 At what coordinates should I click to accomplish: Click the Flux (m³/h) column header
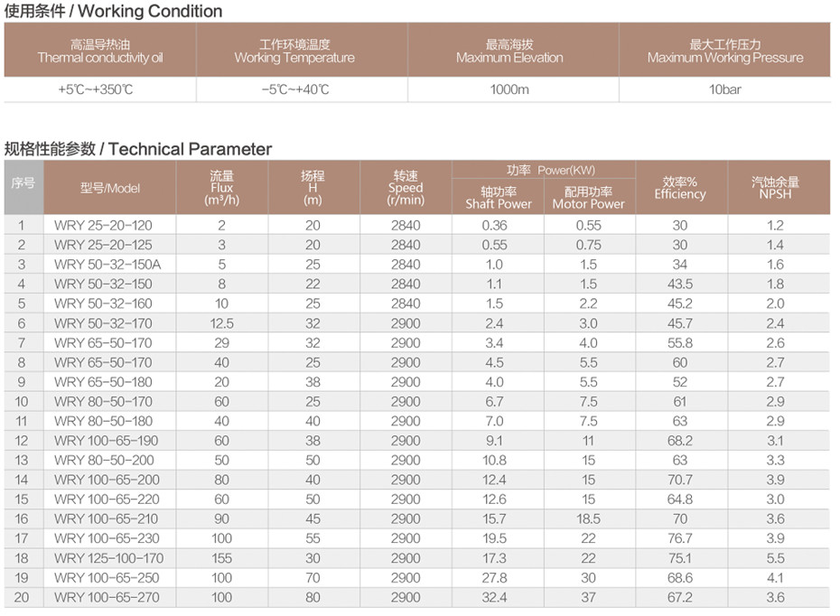(221, 188)
